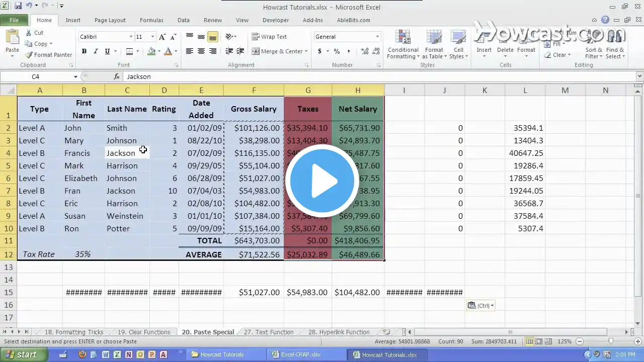Expand the Name Box dropdown arrow
This screenshot has width=644, height=362.
coord(75,77)
